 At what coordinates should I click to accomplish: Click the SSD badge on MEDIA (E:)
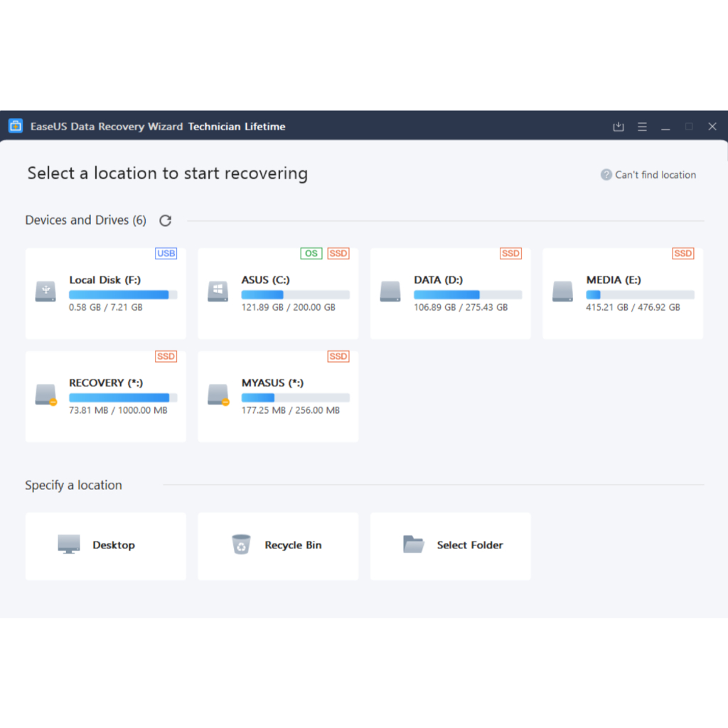click(x=682, y=253)
